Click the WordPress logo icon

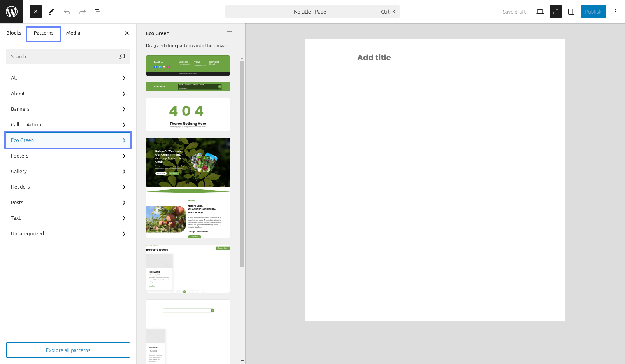[x=12, y=12]
